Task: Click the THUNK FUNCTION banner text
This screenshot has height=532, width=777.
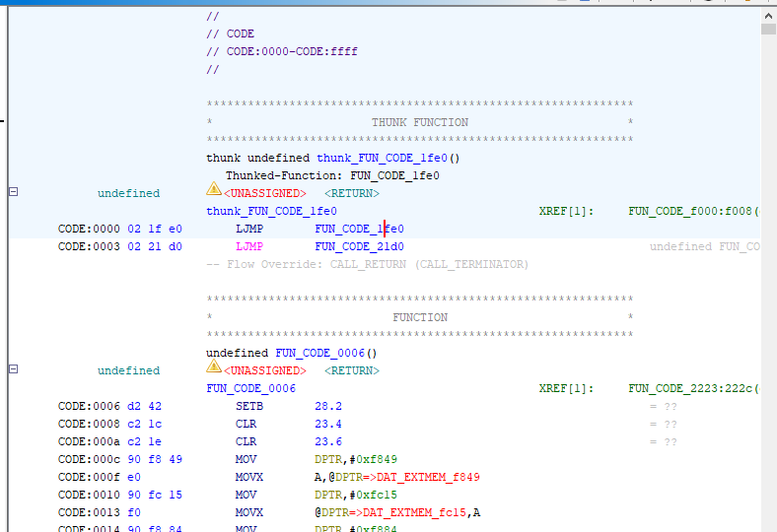Action: 420,123
